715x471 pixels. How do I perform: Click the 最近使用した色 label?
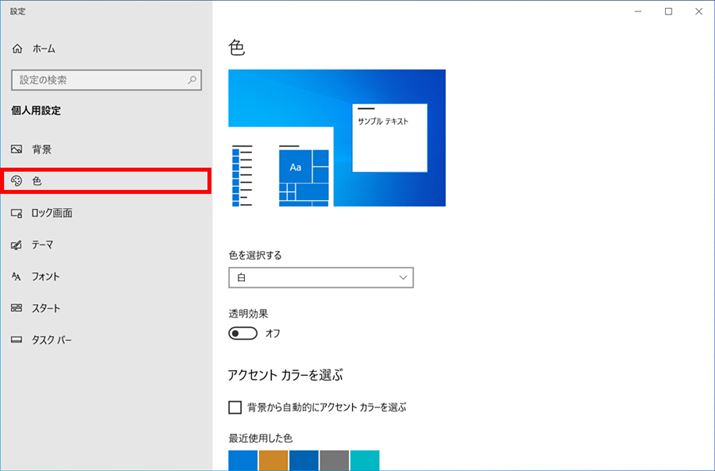[x=260, y=438]
